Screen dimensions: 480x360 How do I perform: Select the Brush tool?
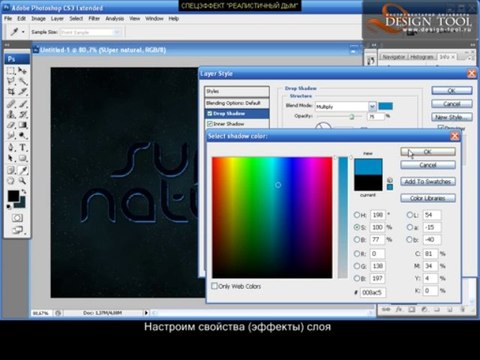point(23,104)
